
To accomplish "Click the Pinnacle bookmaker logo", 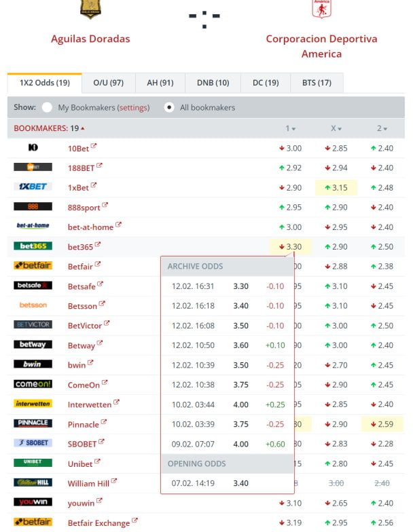I will click(33, 423).
